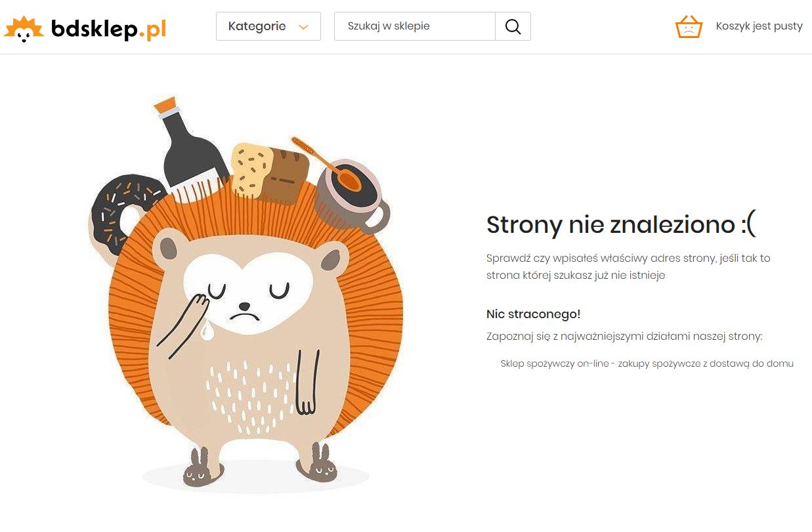This screenshot has height=532, width=812.
Task: Click the sad shopping basket icon
Action: (x=689, y=27)
